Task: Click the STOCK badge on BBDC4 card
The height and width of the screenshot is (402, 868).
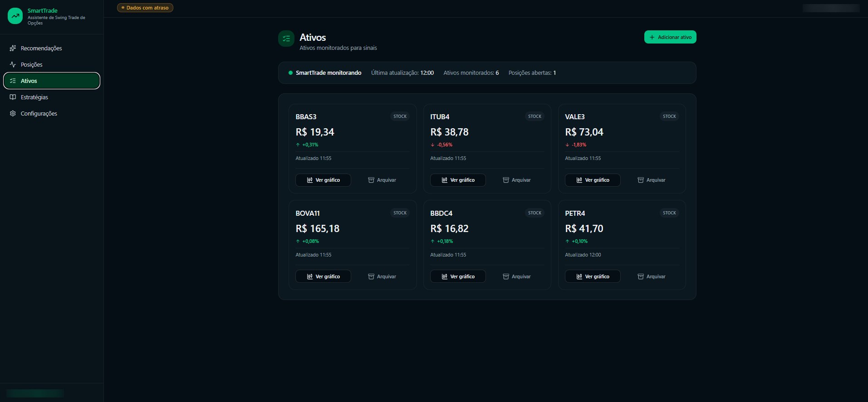Action: (x=535, y=213)
